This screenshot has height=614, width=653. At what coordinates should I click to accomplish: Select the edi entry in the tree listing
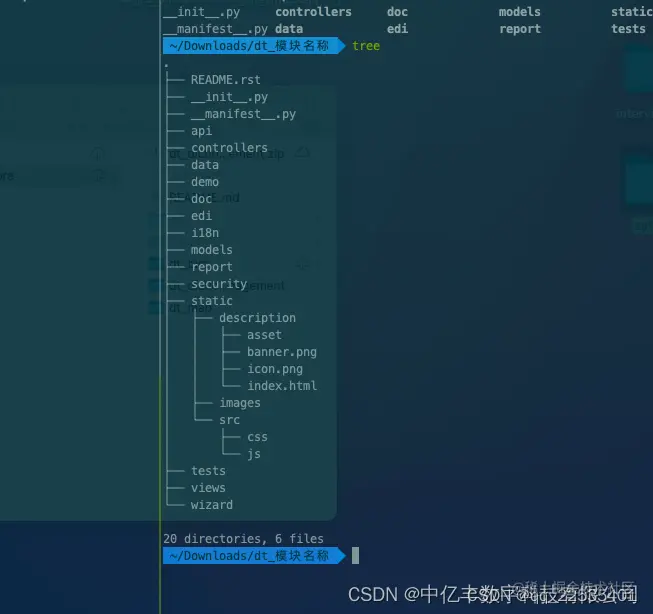[x=201, y=216]
